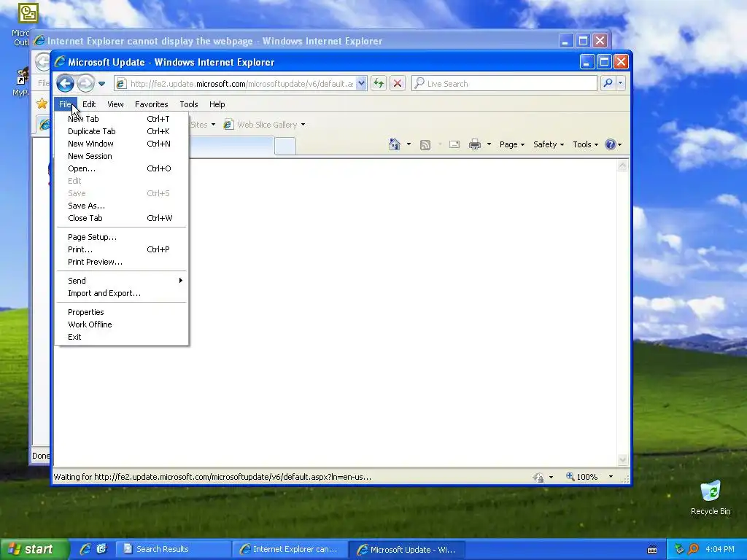Image resolution: width=747 pixels, height=560 pixels.
Task: Click the RSS Feeds icon
Action: click(425, 145)
